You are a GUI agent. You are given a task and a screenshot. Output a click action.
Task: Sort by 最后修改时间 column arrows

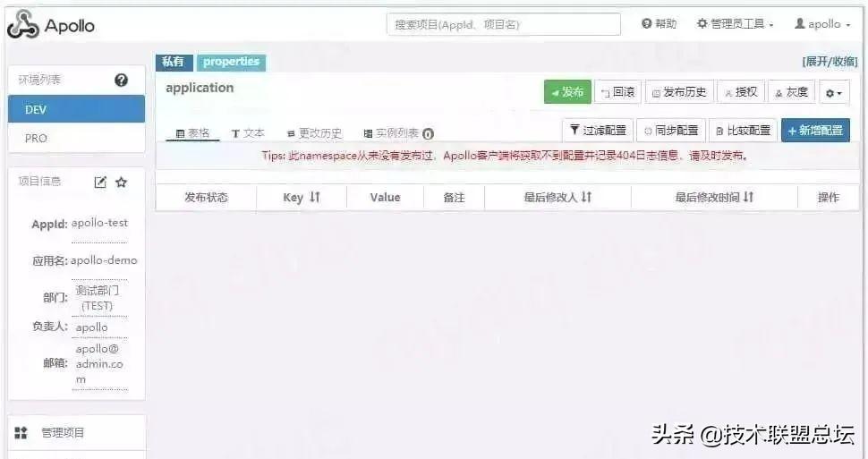coord(748,197)
